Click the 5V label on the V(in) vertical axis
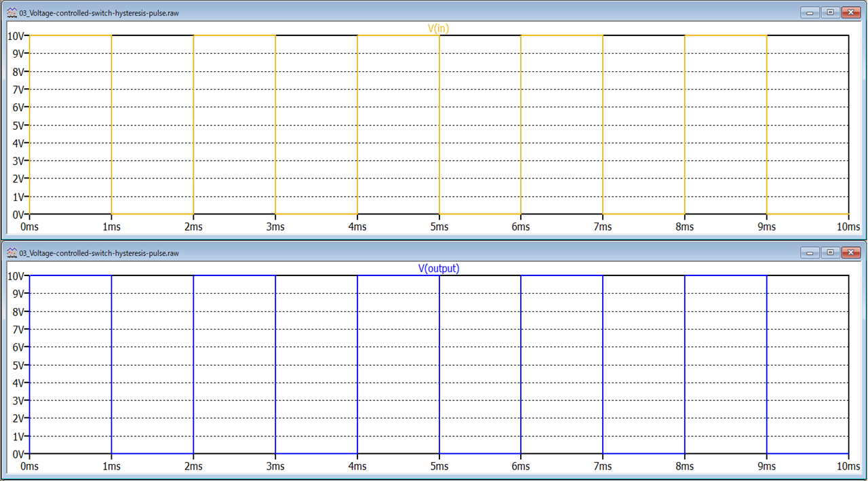This screenshot has height=481, width=868. (x=18, y=125)
